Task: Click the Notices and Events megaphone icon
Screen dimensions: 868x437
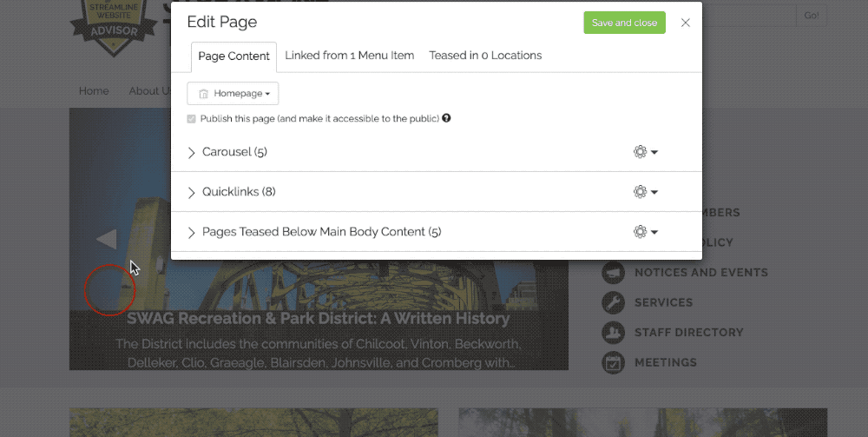Action: coord(614,273)
